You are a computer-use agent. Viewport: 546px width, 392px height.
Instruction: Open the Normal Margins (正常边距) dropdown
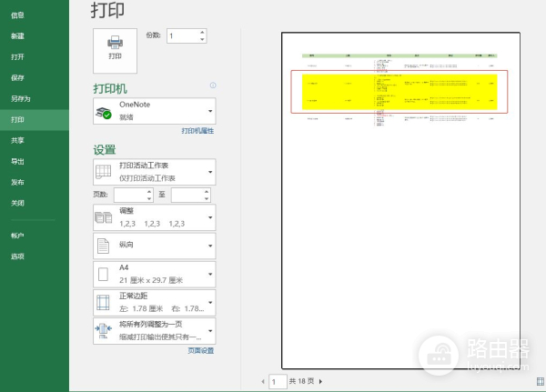coord(155,303)
